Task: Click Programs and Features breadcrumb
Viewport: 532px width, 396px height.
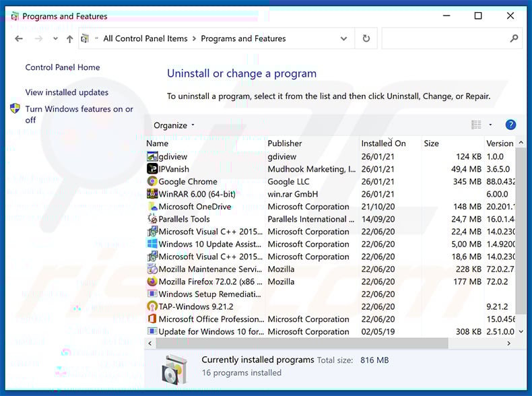Action: [243, 38]
